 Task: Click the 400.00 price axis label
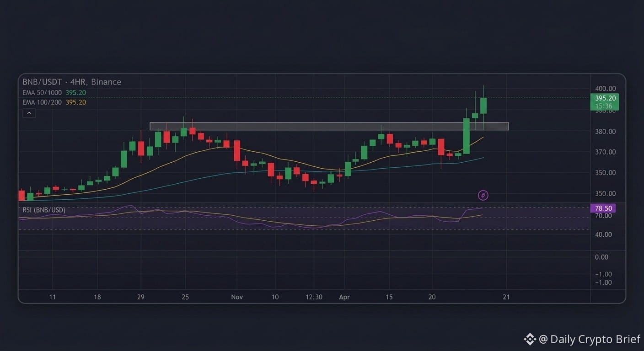(605, 89)
